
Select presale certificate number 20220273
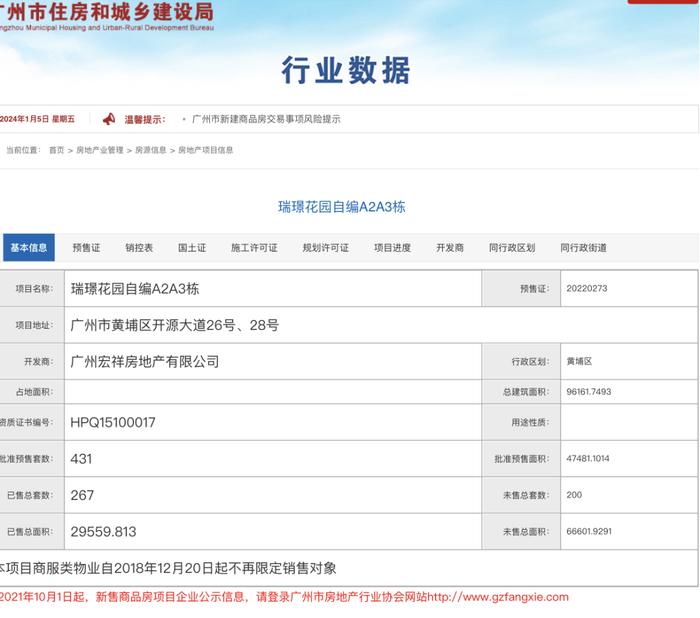tap(587, 288)
